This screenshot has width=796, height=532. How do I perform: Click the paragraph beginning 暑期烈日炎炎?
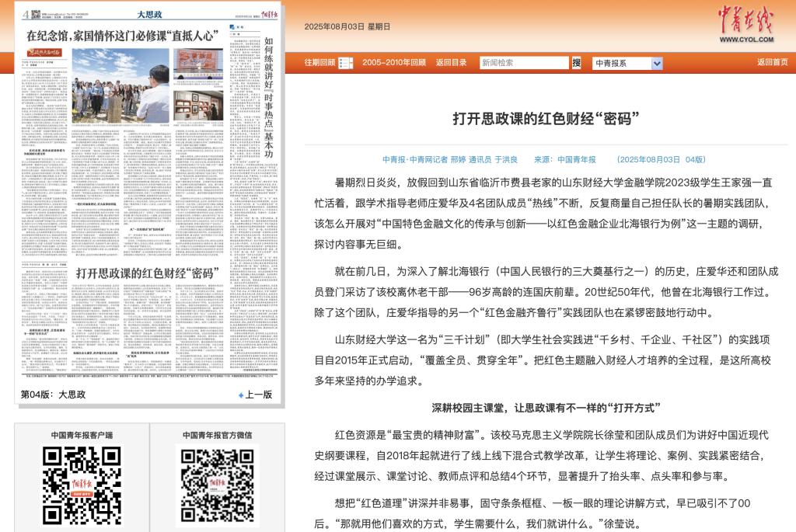tap(543, 214)
